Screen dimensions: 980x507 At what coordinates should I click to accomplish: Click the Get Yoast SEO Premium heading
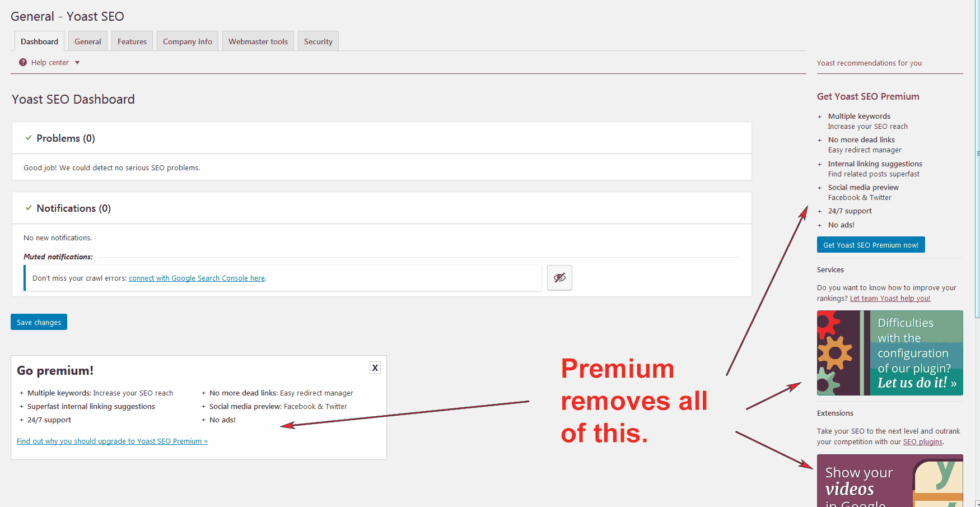868,96
